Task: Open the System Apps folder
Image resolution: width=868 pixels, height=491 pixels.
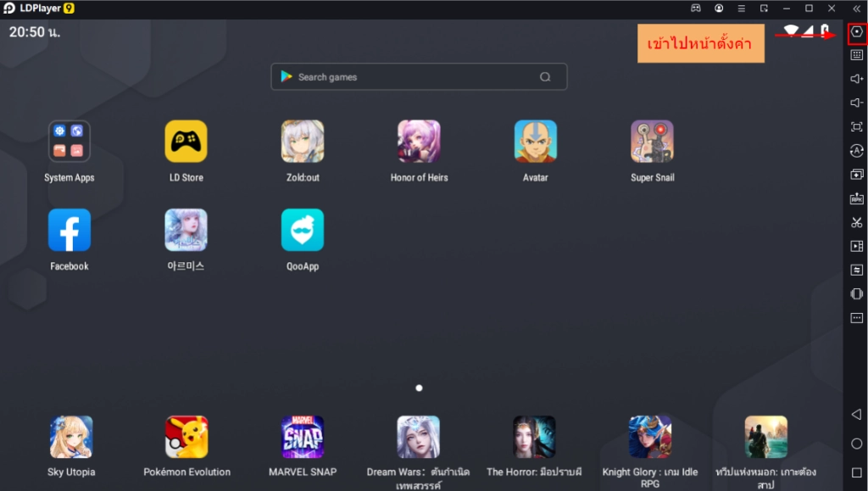Action: click(70, 141)
